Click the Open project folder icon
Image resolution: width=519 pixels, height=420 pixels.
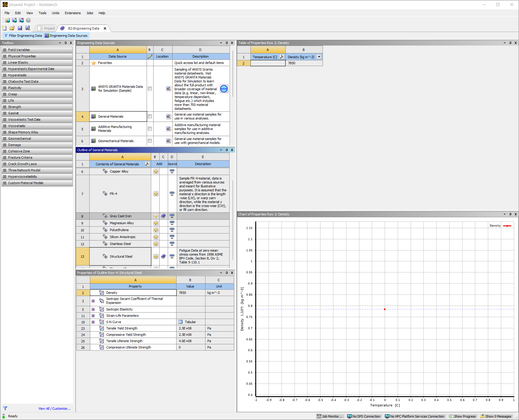12,28
